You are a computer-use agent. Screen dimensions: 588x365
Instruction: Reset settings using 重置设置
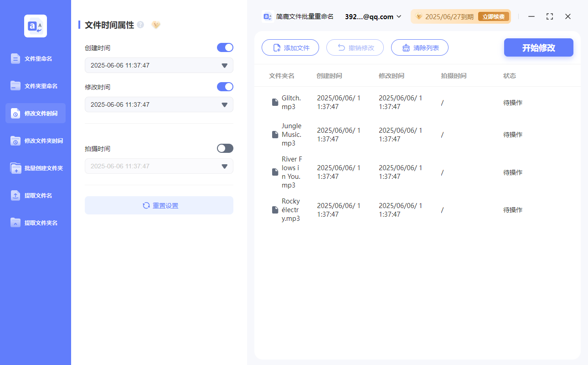tap(159, 205)
